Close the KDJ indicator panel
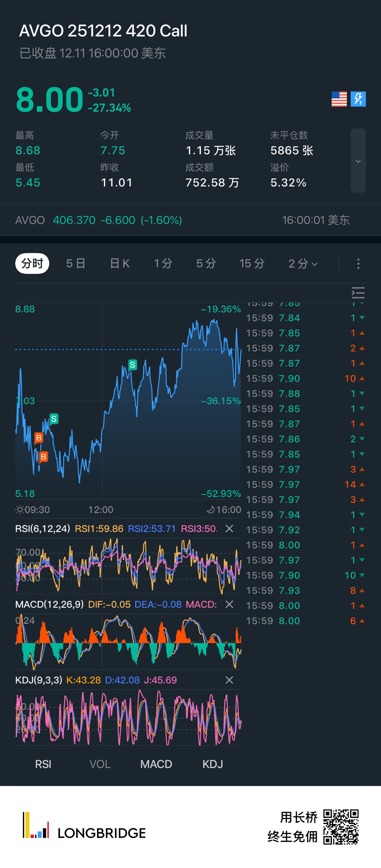This screenshot has height=868, width=381. click(229, 680)
